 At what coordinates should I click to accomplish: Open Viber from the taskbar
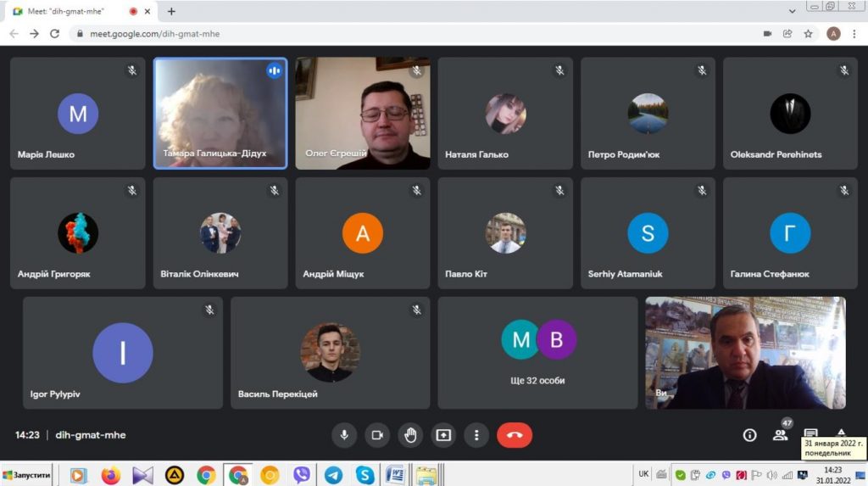pyautogui.click(x=302, y=475)
